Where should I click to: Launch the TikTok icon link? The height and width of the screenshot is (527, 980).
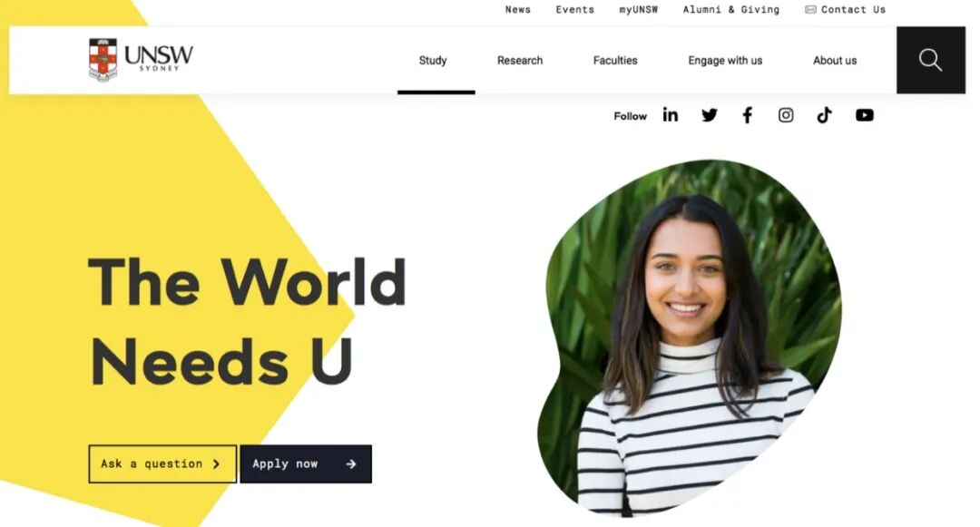tap(824, 115)
